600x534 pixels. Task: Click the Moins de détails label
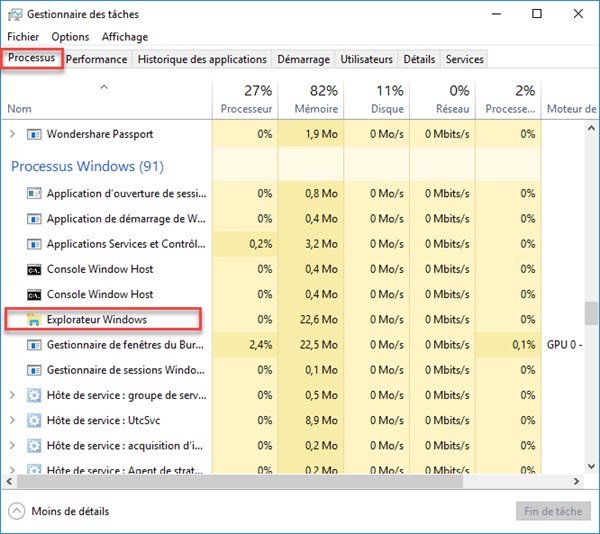click(70, 511)
